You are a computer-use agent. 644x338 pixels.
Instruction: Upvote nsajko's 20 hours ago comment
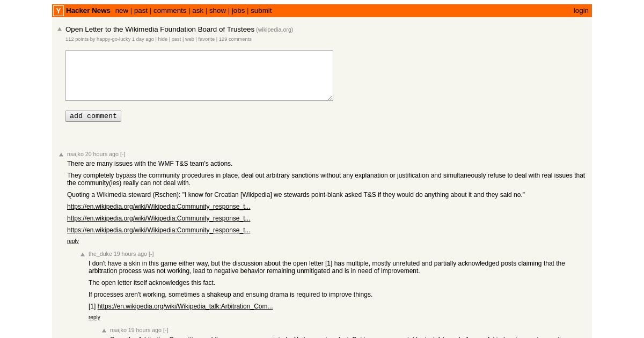(x=61, y=155)
